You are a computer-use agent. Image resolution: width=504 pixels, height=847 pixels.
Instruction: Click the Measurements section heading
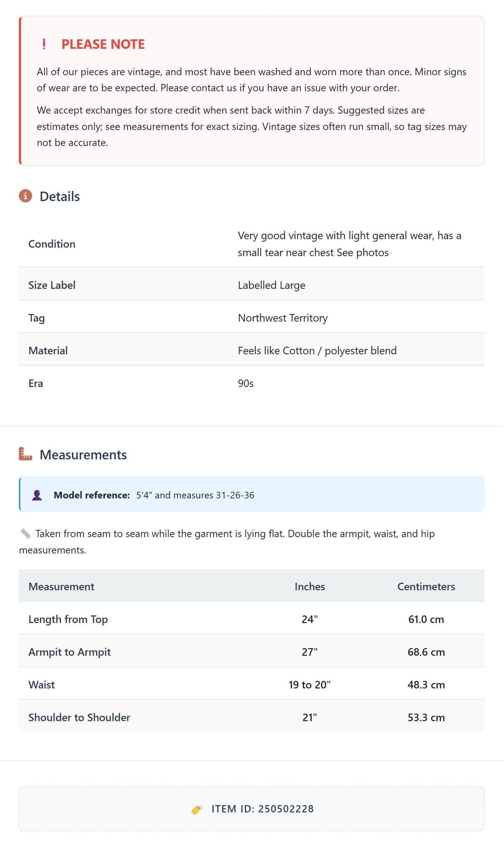pos(83,455)
